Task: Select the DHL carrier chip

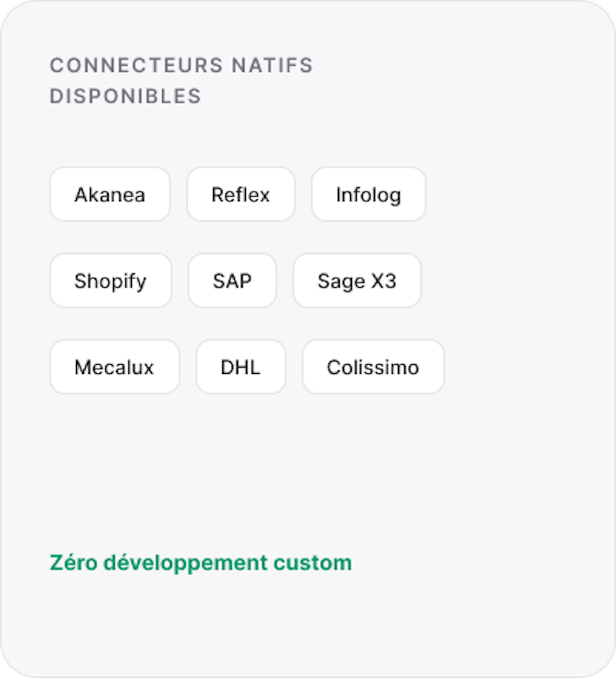Action: click(241, 367)
